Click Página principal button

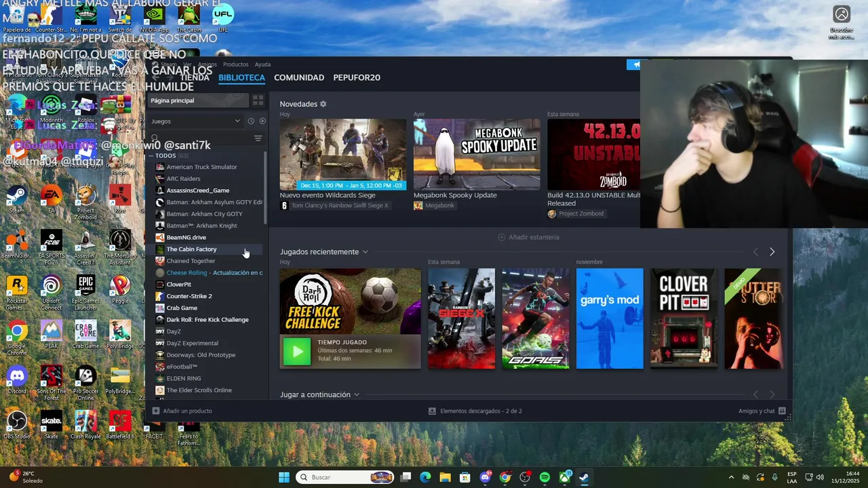[x=198, y=100]
